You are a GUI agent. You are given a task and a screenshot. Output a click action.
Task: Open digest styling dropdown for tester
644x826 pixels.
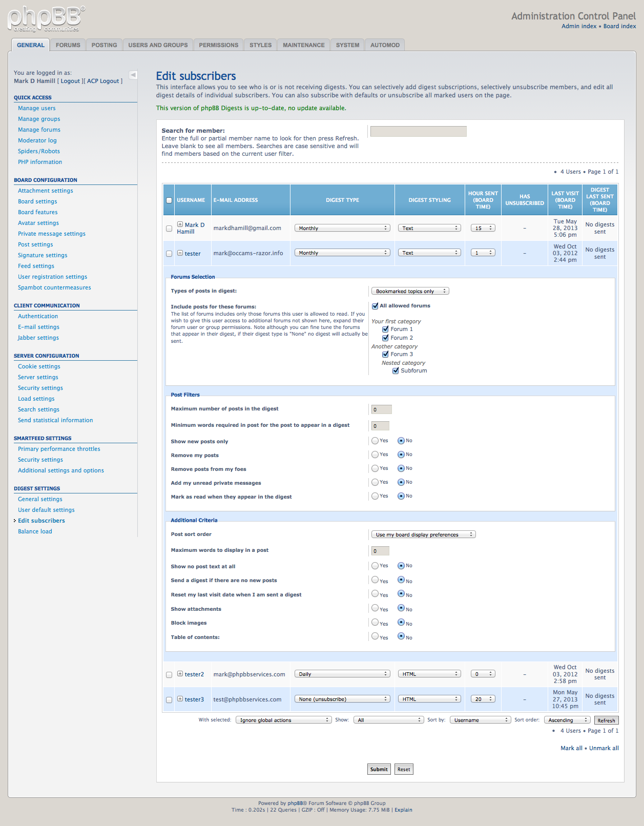(429, 253)
